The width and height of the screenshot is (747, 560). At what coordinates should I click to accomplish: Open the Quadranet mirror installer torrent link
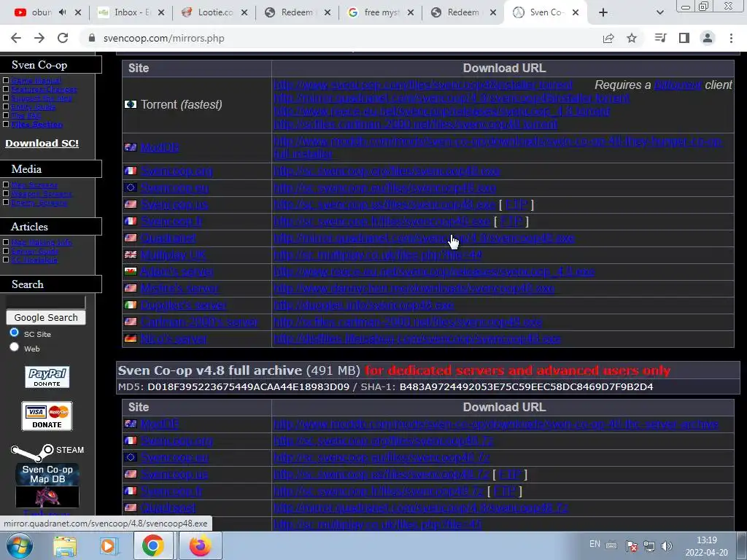(x=452, y=98)
